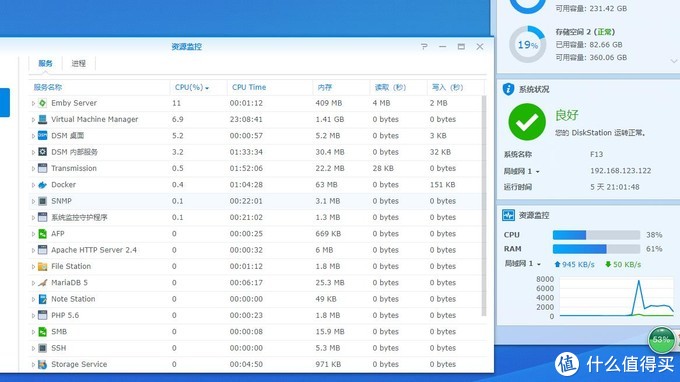Expand the Docker service row
The image size is (680, 382).
coord(33,185)
